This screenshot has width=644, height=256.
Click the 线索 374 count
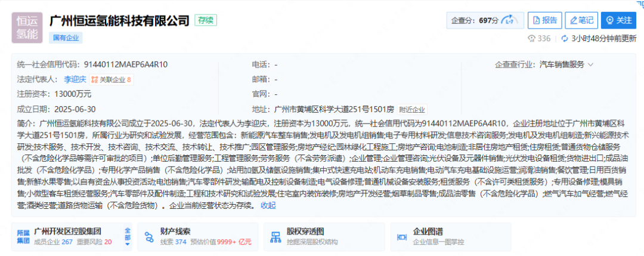coord(181,242)
